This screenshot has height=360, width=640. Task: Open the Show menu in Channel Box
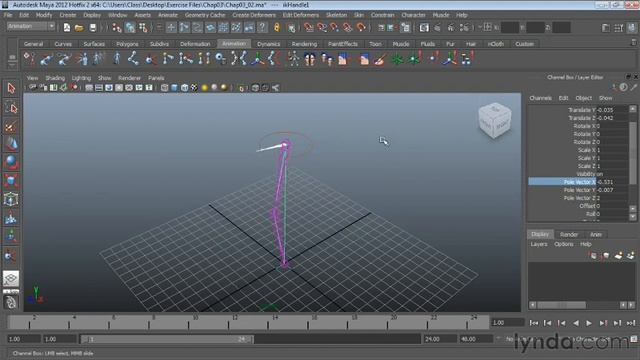[x=605, y=98]
